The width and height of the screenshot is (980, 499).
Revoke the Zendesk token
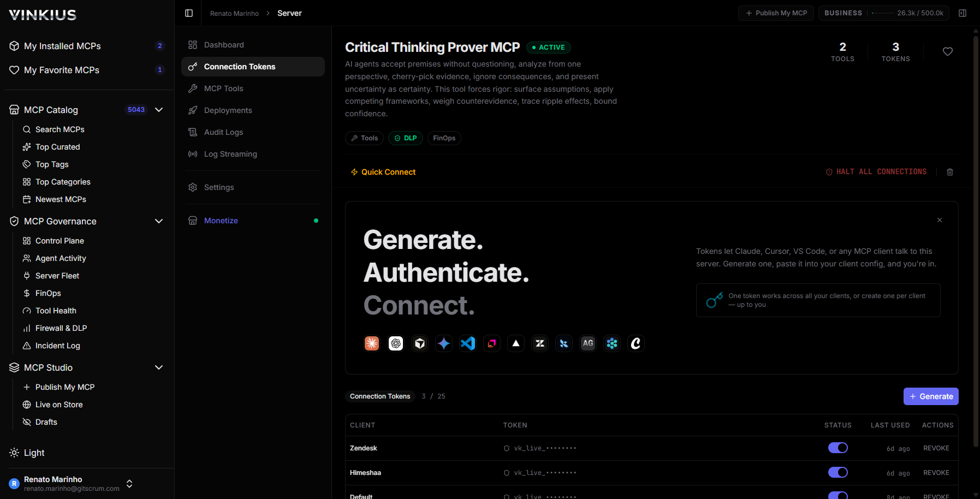click(x=936, y=448)
